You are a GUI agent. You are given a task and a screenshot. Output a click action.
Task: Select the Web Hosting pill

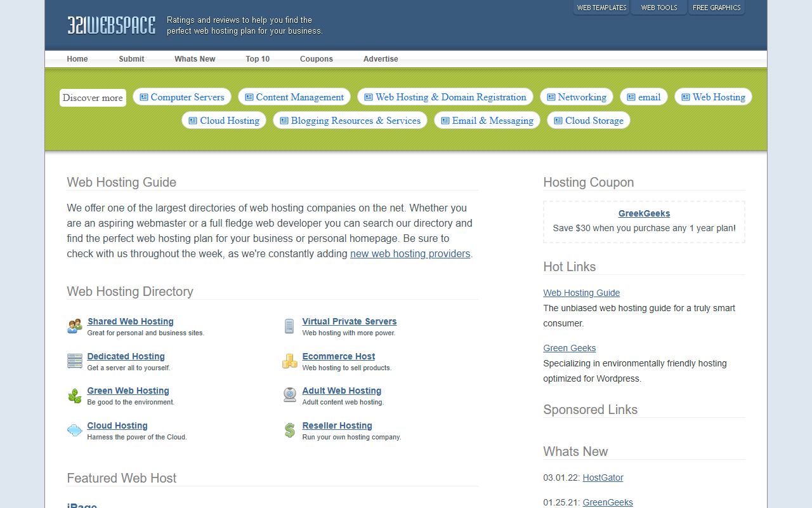pos(713,97)
